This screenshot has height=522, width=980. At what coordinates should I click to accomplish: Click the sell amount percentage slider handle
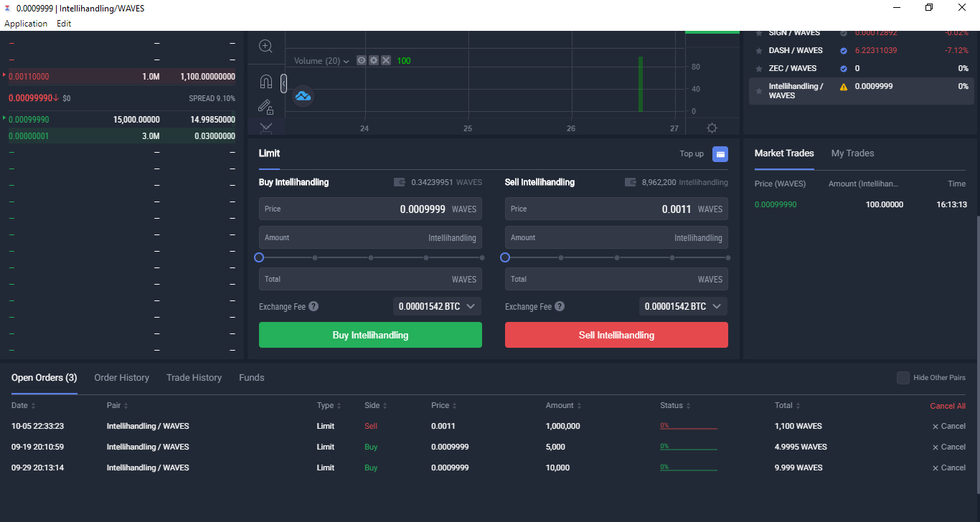tap(505, 257)
